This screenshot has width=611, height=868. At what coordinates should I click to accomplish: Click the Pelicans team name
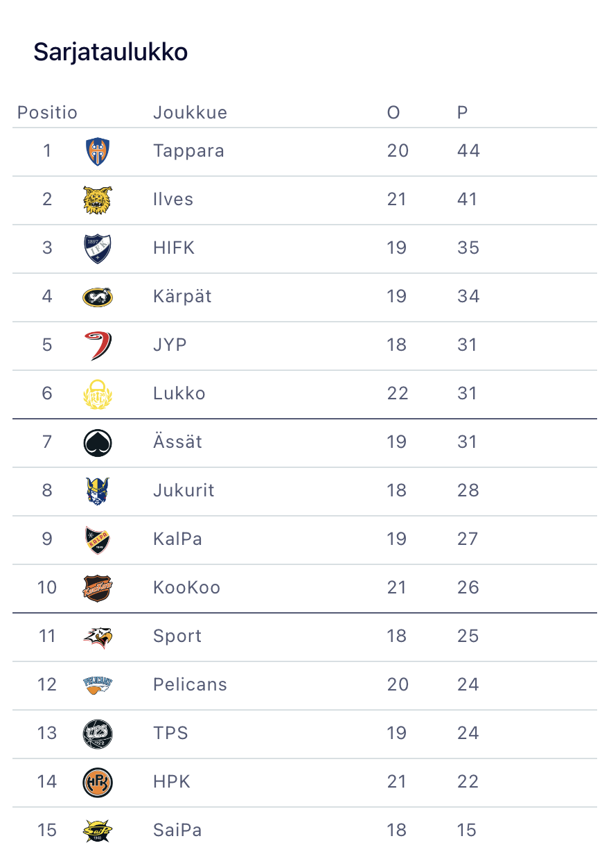coord(190,685)
